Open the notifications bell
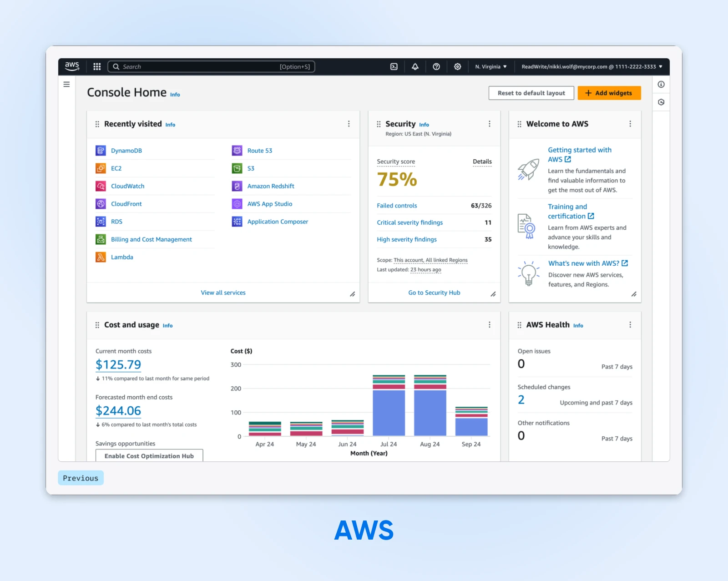Screen dimensions: 728x581 [415, 67]
